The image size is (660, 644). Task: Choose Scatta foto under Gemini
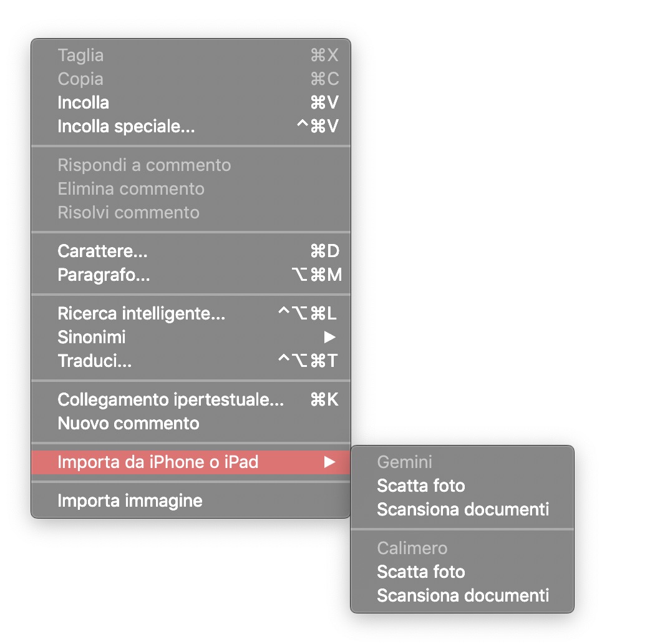click(421, 486)
